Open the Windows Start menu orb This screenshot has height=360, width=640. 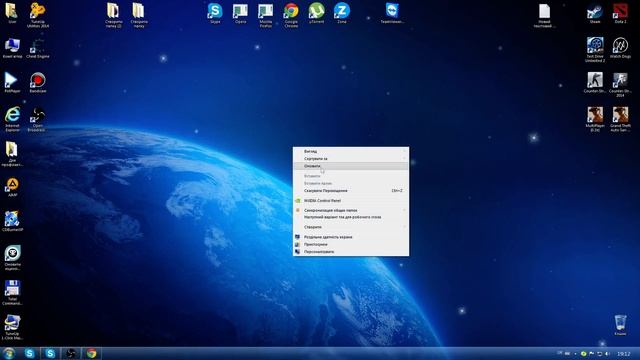[x=8, y=353]
